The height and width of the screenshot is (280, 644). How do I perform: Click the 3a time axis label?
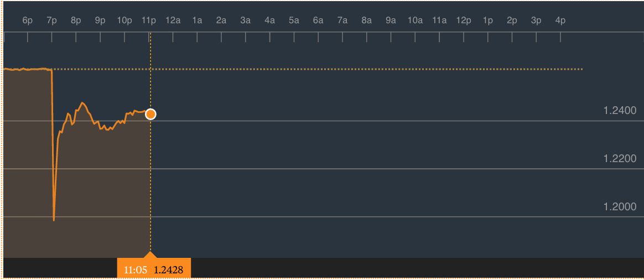pyautogui.click(x=246, y=20)
